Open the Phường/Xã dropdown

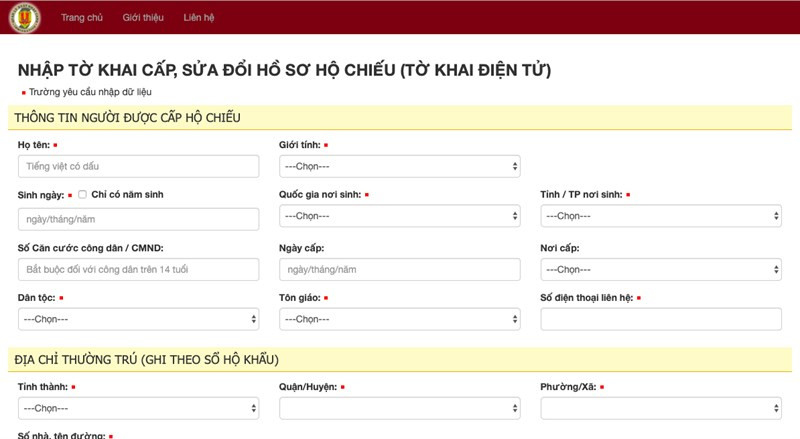coord(660,408)
